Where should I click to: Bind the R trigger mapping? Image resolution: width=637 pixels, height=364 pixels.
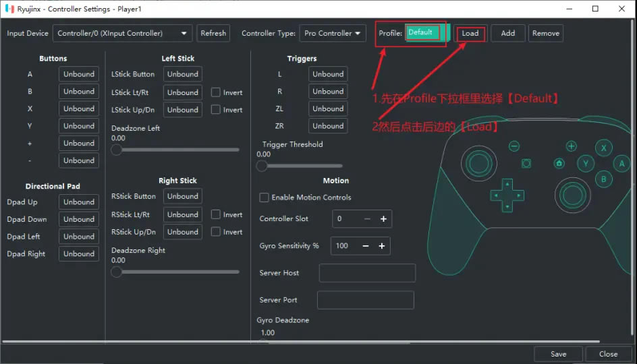328,91
